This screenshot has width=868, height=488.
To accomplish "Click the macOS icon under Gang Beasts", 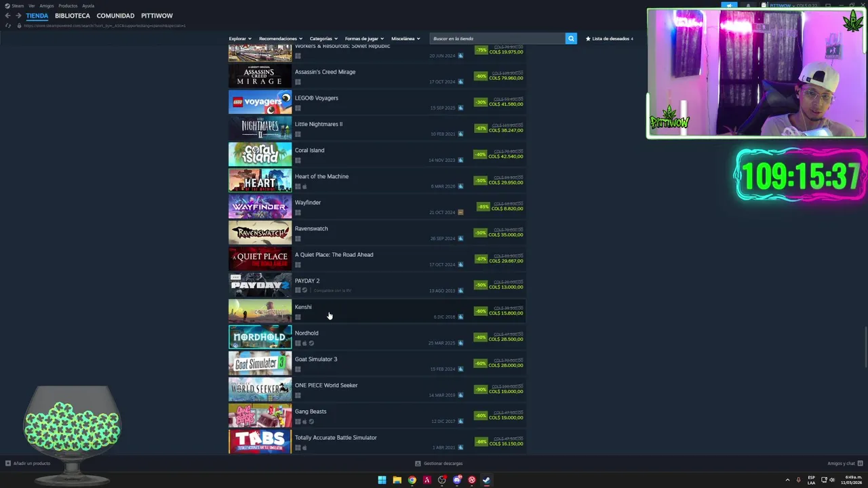I will [304, 422].
